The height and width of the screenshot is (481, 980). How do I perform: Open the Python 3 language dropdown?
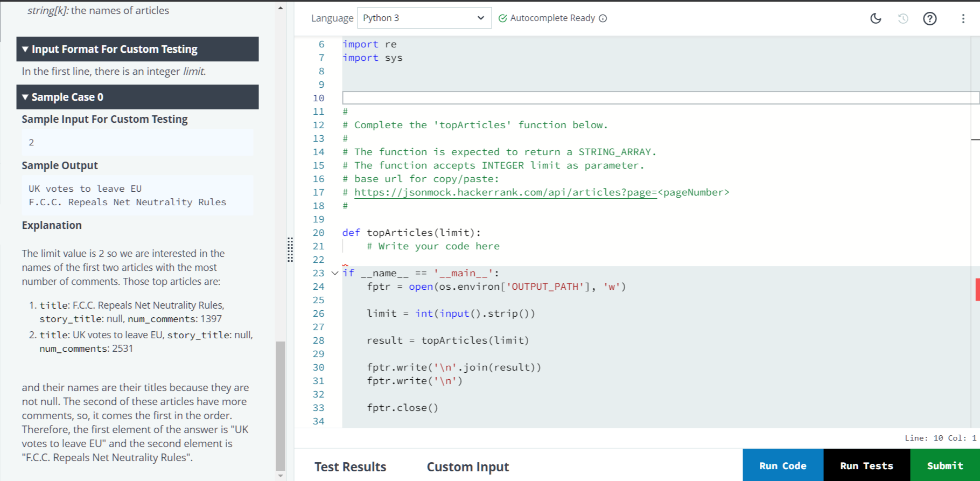click(x=424, y=18)
